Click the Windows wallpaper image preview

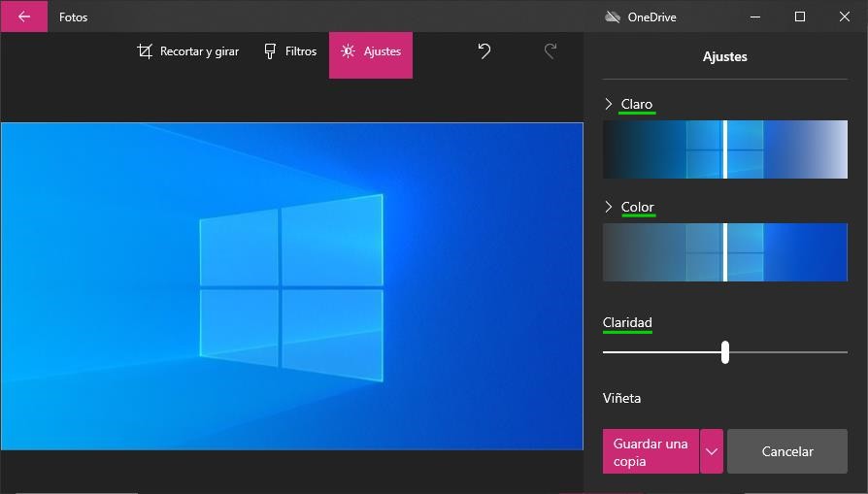coord(291,286)
